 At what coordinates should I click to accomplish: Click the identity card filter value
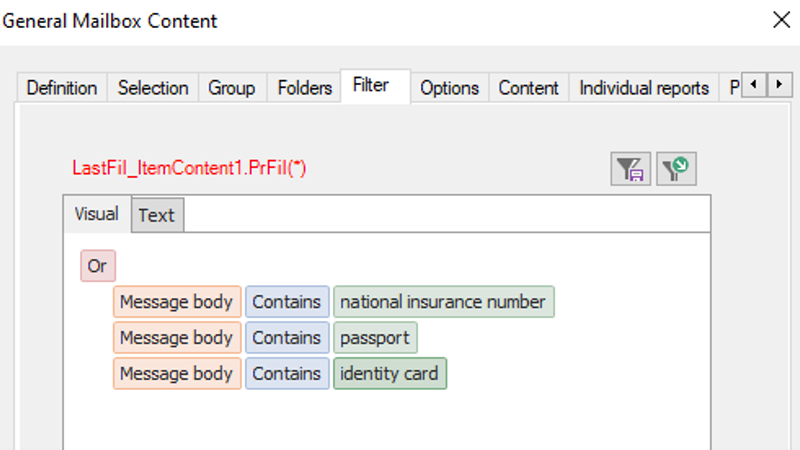click(390, 374)
